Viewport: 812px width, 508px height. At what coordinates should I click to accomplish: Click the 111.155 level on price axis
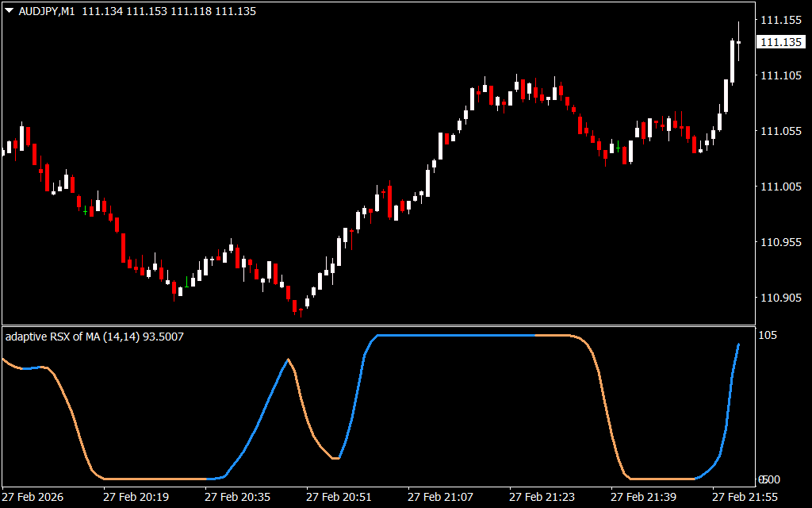pyautogui.click(x=780, y=20)
